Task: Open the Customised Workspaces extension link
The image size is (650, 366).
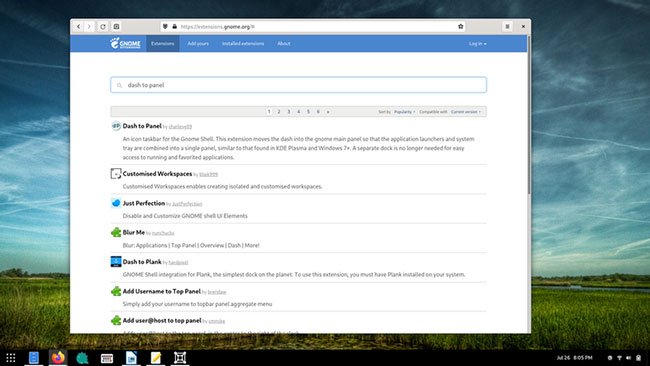Action: point(157,174)
